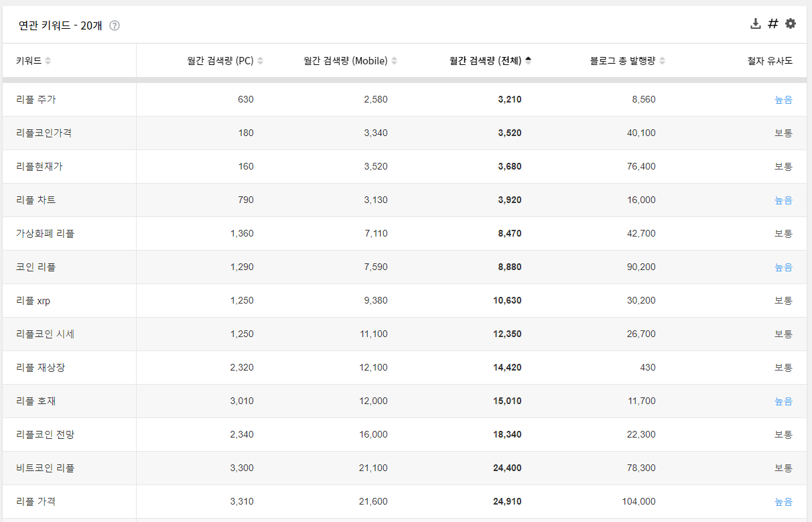This screenshot has height=522, width=812.
Task: Click 높음 link in 코인 리플 row
Action: (783, 267)
